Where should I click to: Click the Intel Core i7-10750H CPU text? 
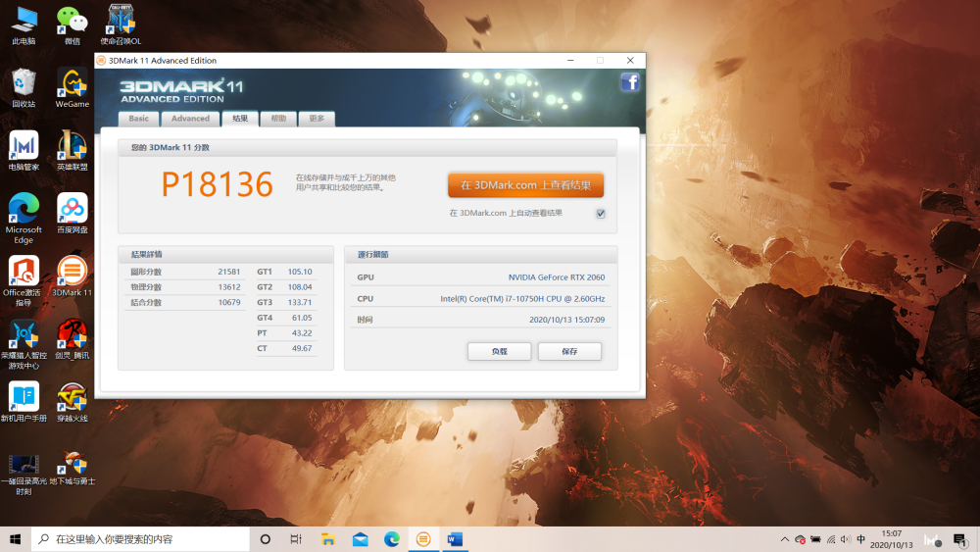click(x=522, y=299)
